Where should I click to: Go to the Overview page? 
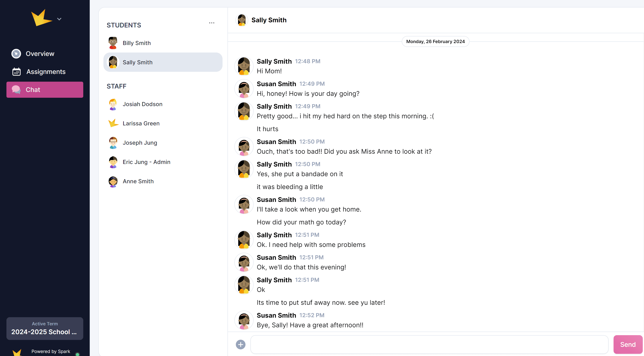click(40, 54)
